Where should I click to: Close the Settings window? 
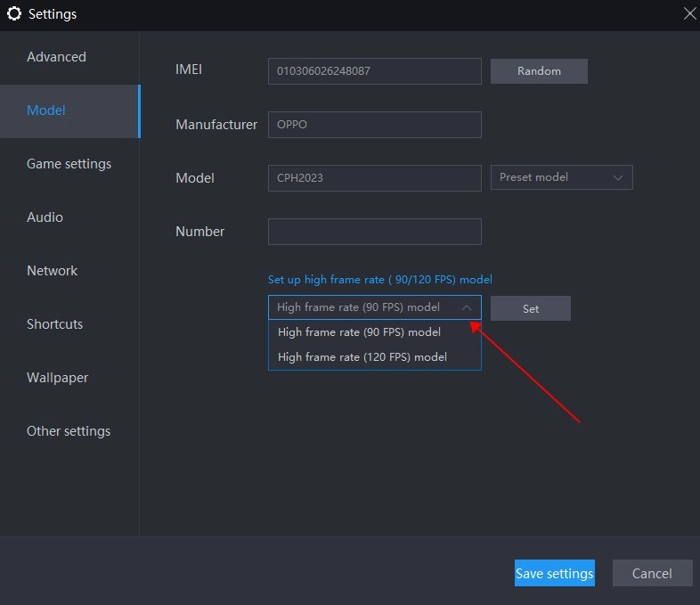(x=689, y=13)
